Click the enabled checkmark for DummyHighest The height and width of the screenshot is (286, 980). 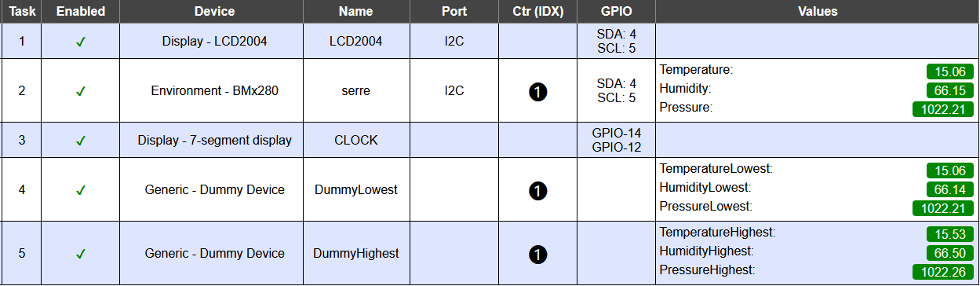80,254
